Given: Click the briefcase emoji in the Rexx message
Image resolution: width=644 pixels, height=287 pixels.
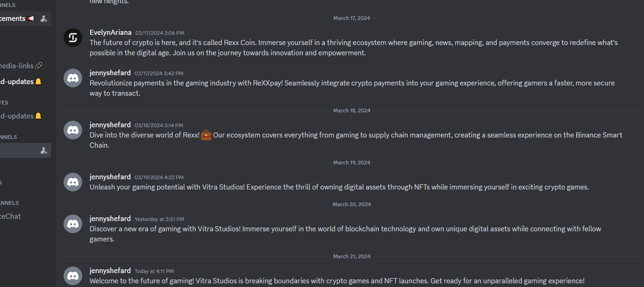Looking at the screenshot, I should (206, 135).
